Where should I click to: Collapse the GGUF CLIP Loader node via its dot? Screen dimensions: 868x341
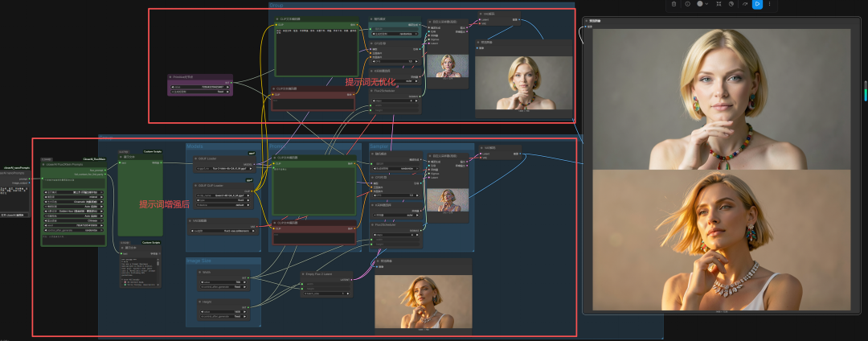197,186
